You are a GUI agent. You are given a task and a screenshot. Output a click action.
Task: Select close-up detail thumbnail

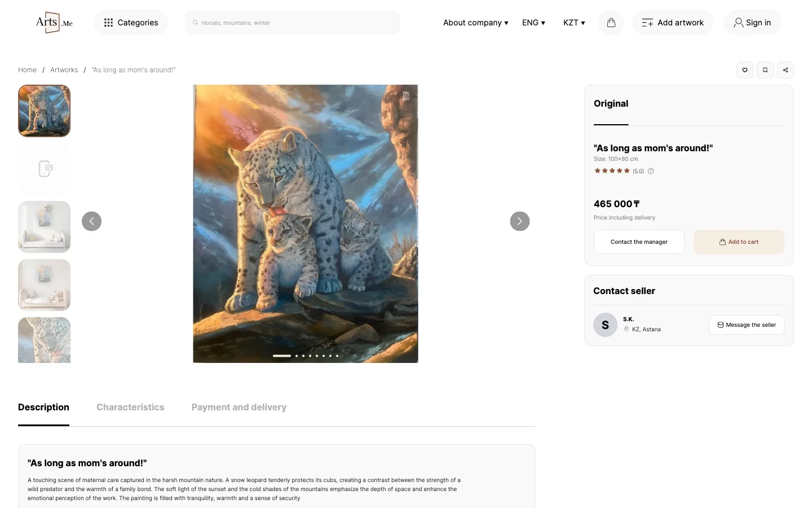[x=44, y=340]
